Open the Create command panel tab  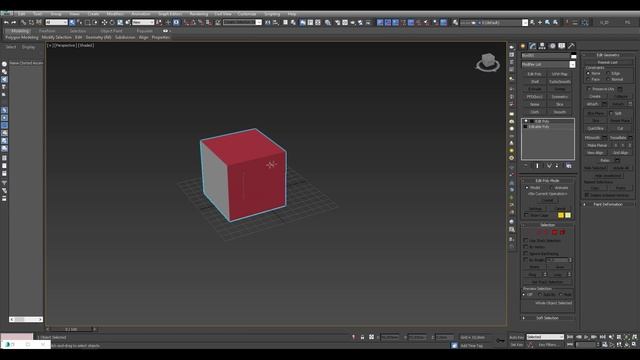pos(522,46)
